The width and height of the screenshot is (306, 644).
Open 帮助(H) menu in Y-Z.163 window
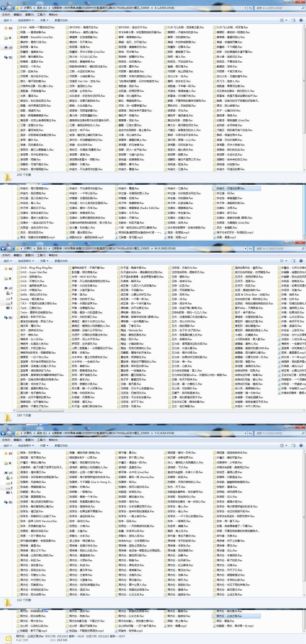click(x=53, y=440)
